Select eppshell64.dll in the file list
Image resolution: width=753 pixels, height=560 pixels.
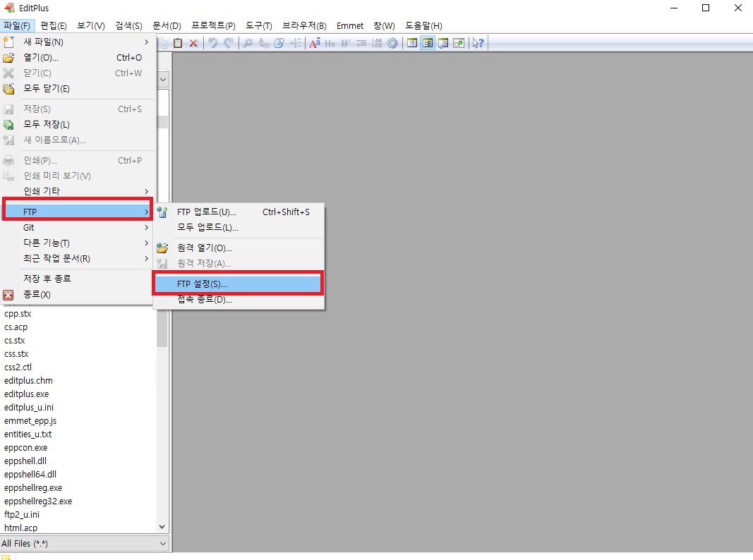(30, 474)
